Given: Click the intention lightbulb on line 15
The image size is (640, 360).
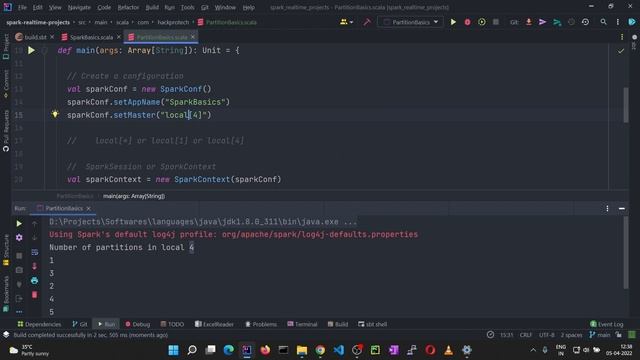Looking at the screenshot, I should (55, 114).
